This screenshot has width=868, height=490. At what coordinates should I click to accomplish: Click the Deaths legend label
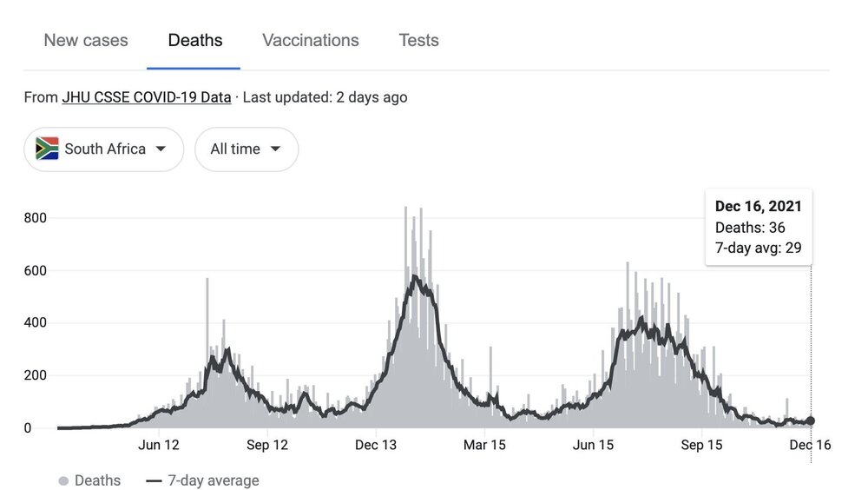[98, 480]
